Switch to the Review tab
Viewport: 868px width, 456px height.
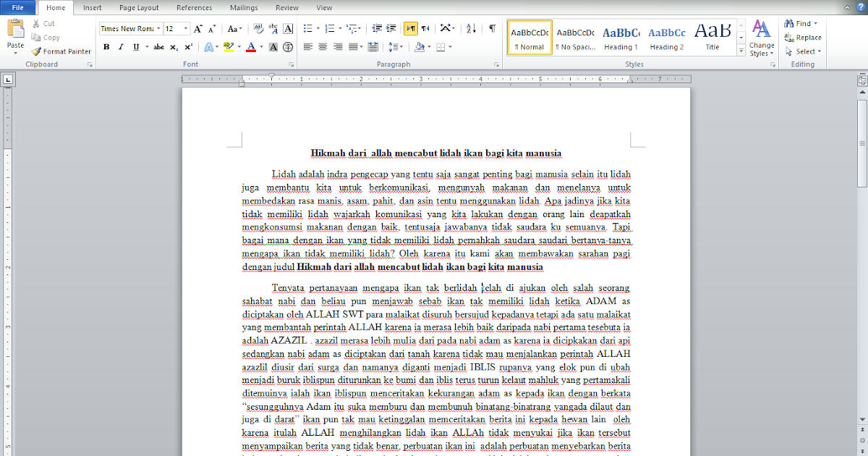[x=287, y=7]
